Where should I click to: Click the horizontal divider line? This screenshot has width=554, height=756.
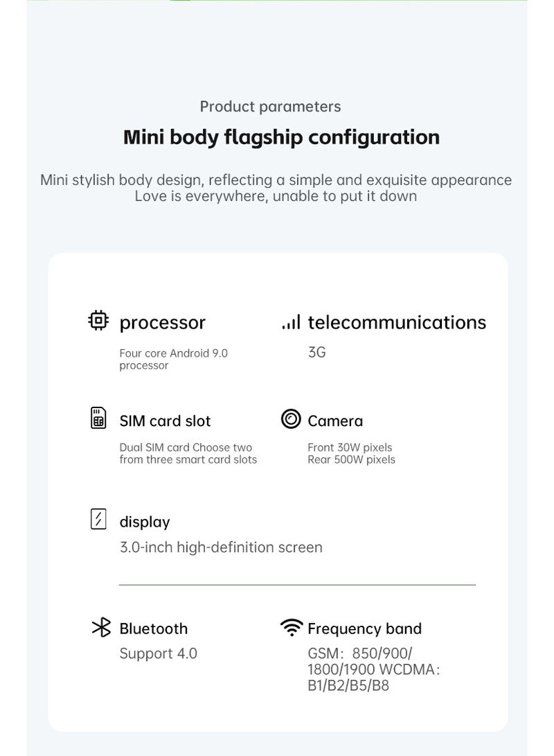(297, 585)
